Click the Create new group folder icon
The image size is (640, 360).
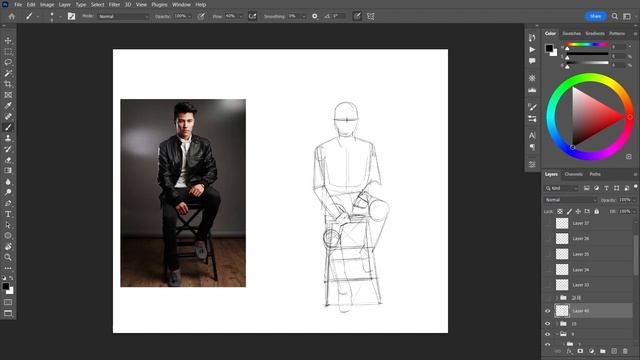(602, 351)
